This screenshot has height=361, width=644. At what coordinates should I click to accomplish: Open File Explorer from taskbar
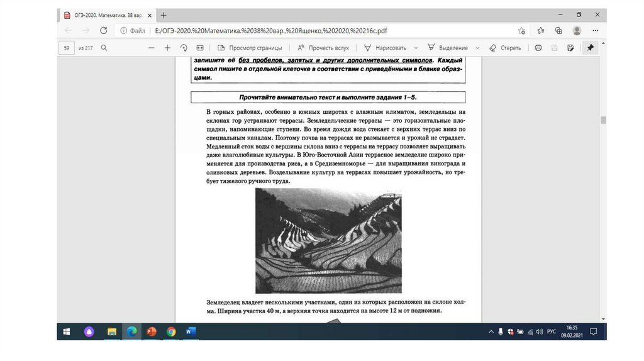point(112,332)
